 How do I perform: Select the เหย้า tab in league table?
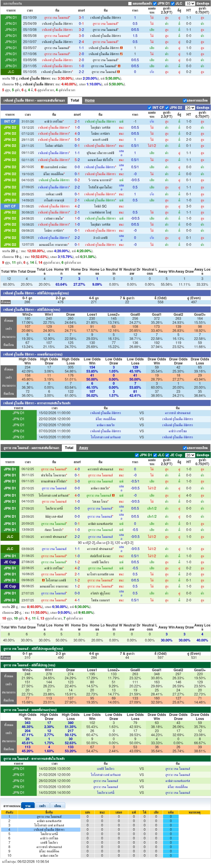tap(42, 806)
